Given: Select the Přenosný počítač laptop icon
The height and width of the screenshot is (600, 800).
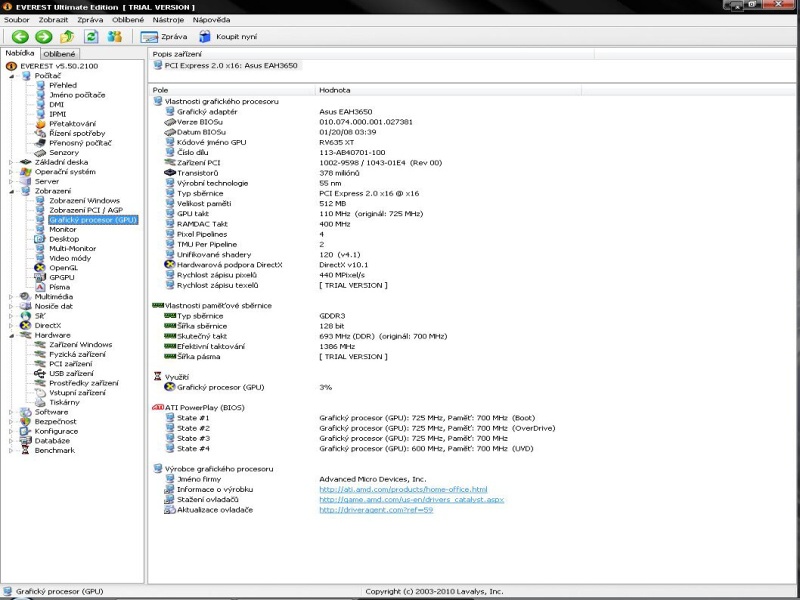Looking at the screenshot, I should (40, 143).
